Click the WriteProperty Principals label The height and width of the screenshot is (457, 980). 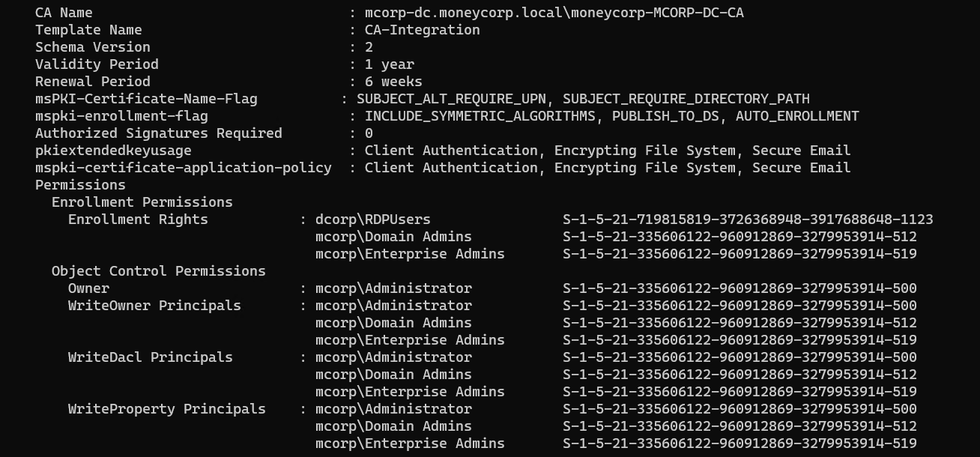[167, 409]
